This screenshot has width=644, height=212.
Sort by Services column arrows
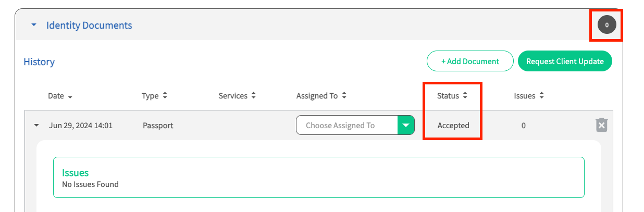pos(253,96)
